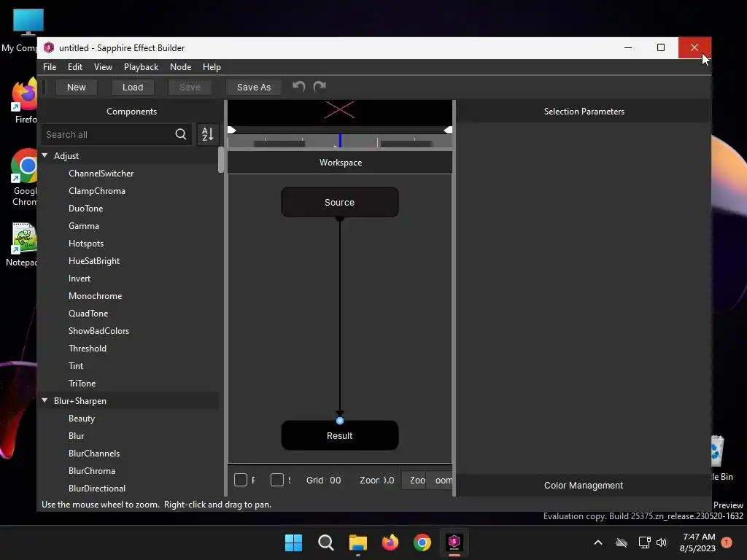Select HueSatBright component

coord(94,261)
